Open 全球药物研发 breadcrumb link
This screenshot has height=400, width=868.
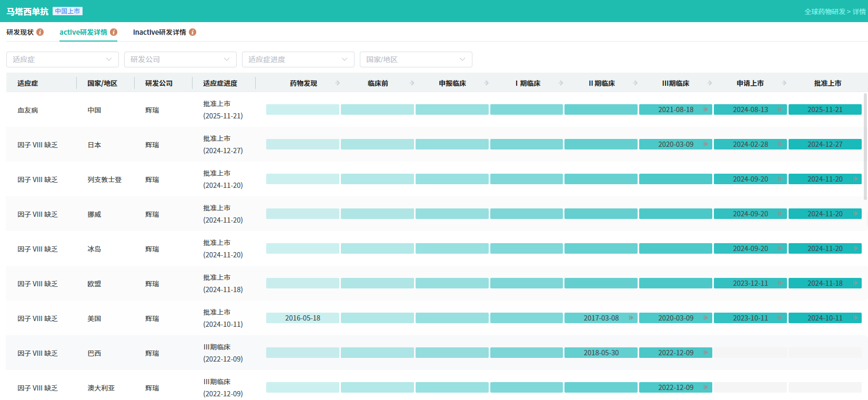click(824, 12)
